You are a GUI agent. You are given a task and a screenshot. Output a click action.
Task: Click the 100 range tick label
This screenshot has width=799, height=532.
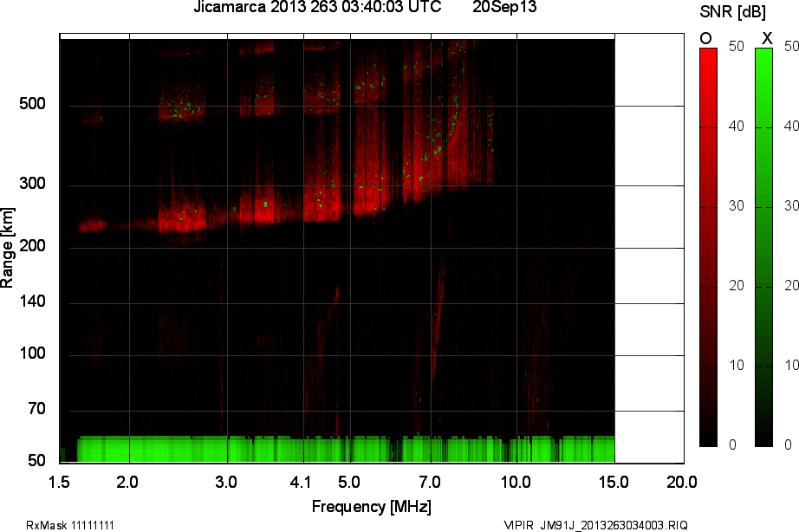click(32, 354)
